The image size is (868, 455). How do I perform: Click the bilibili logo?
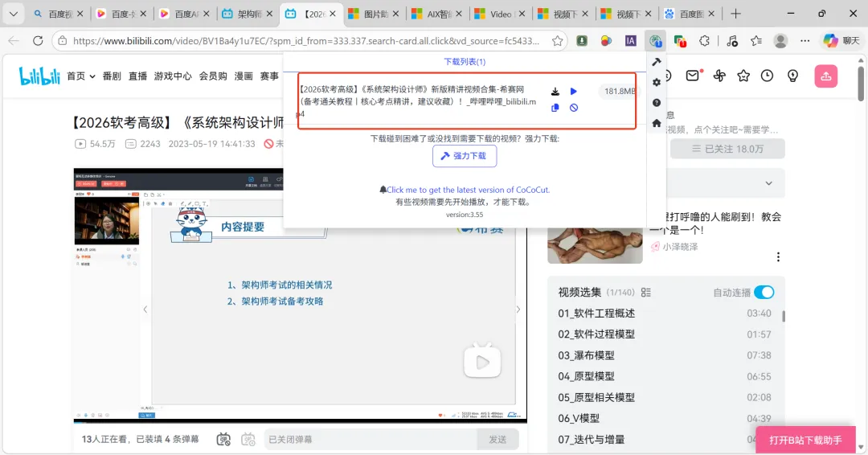(39, 76)
